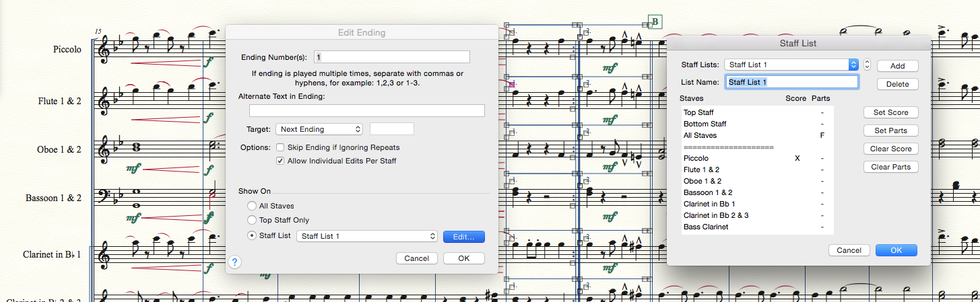Expand the Show On Staff List dropdown

point(367,236)
